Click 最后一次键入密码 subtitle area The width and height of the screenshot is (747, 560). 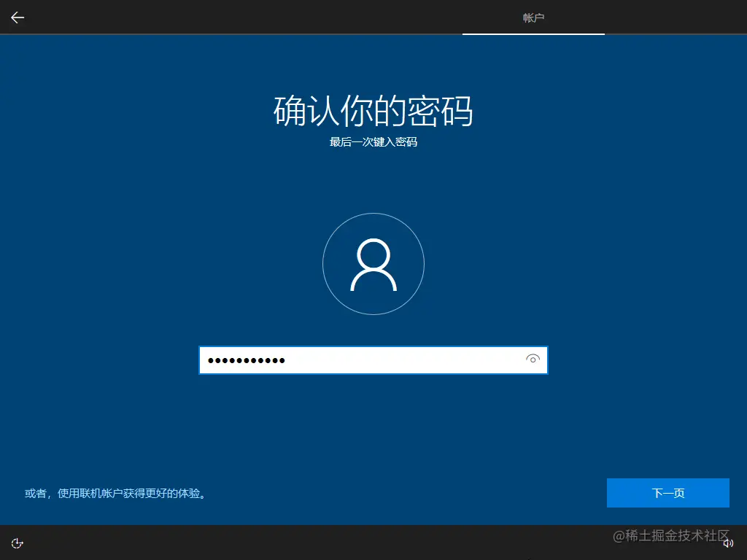tap(373, 142)
